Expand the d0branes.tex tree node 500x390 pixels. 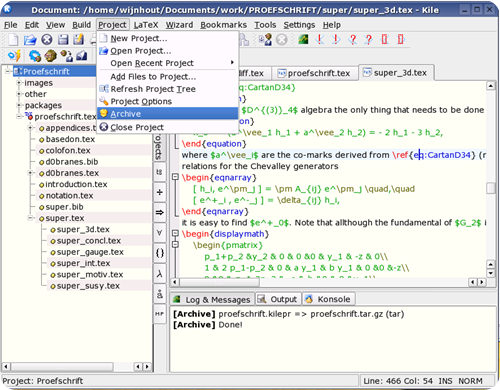(x=30, y=173)
